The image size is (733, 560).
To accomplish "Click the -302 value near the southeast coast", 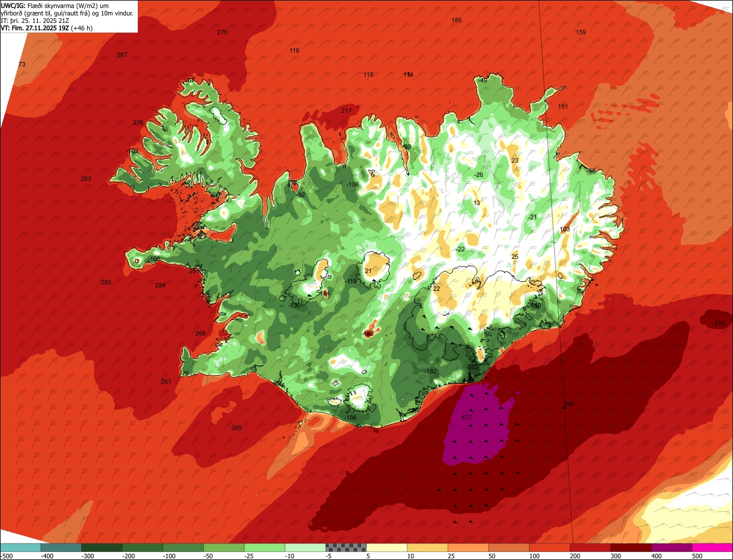I will pyautogui.click(x=472, y=368).
